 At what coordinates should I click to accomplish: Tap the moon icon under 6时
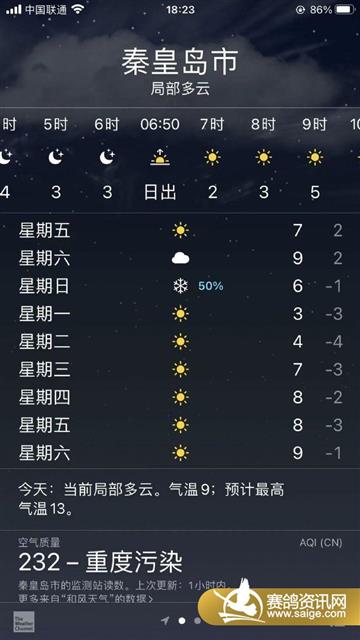pyautogui.click(x=107, y=158)
